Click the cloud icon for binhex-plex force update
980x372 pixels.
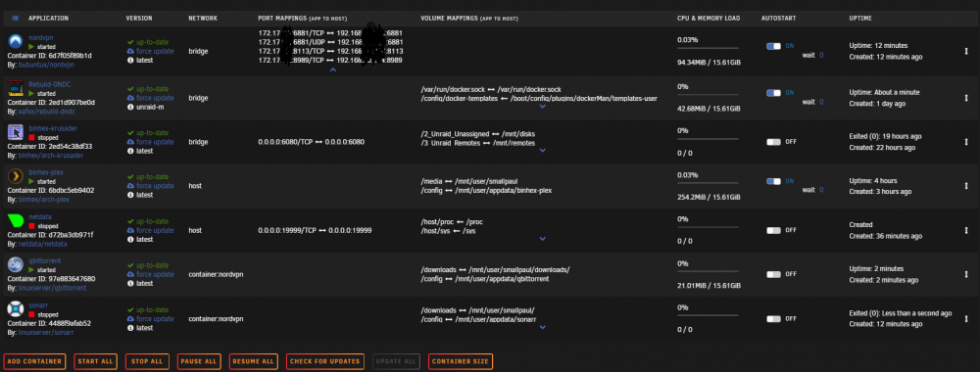coord(130,186)
